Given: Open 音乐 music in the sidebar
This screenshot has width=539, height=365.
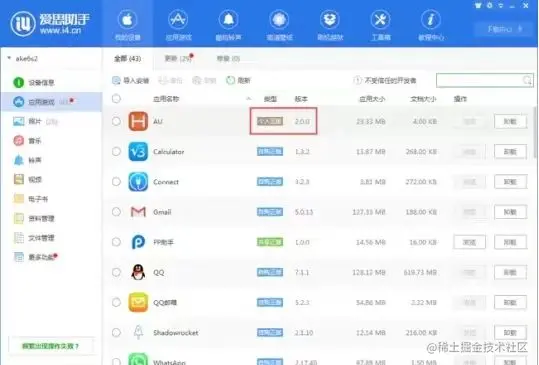Looking at the screenshot, I should 28,141.
